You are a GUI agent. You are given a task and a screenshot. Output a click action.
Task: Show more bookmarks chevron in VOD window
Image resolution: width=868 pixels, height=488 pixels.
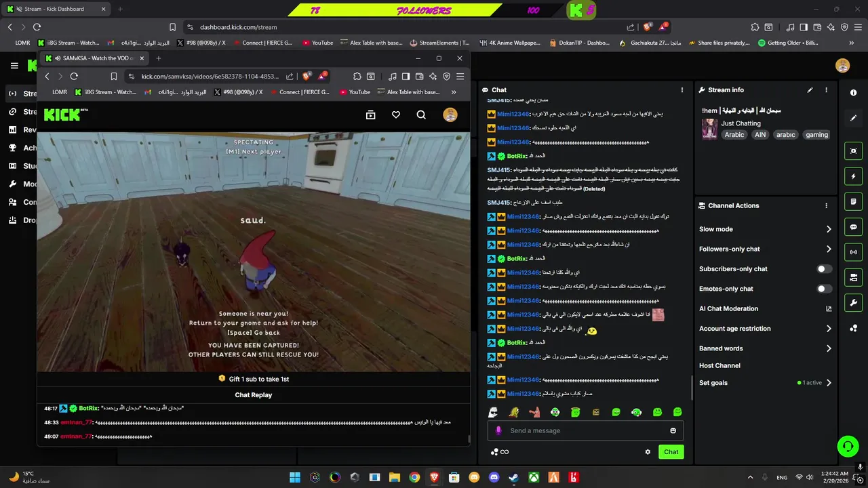(x=454, y=92)
